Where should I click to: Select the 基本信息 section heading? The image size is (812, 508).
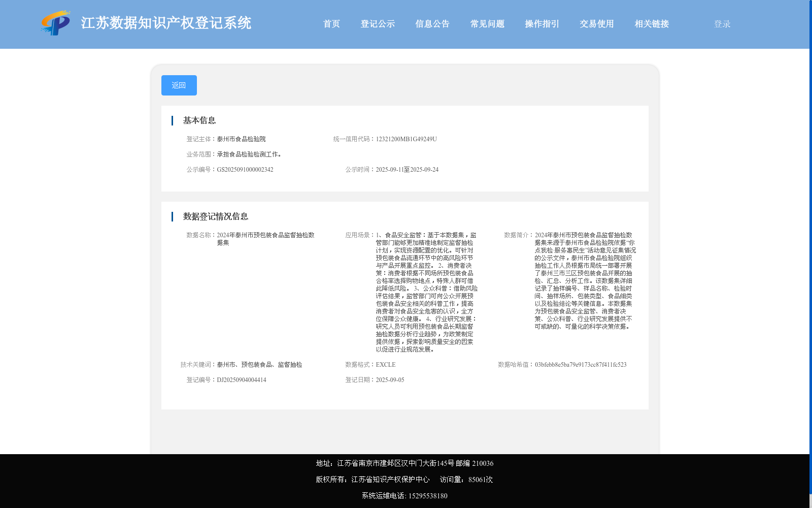(199, 120)
